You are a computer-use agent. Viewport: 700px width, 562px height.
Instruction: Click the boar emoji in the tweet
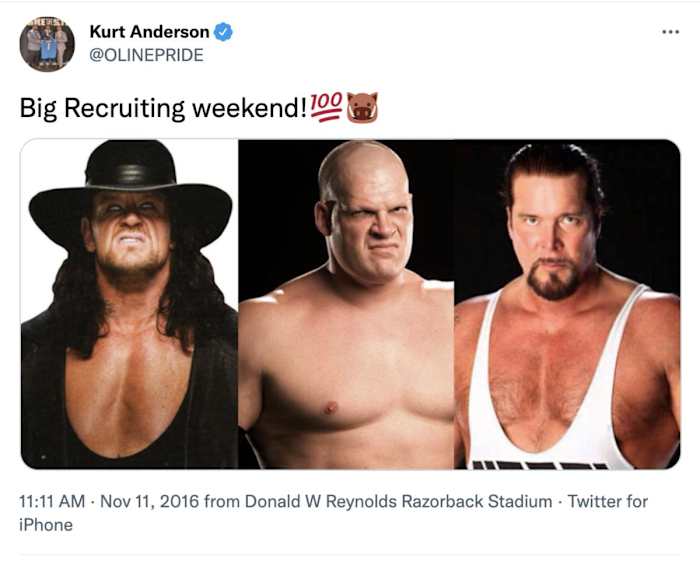[362, 105]
